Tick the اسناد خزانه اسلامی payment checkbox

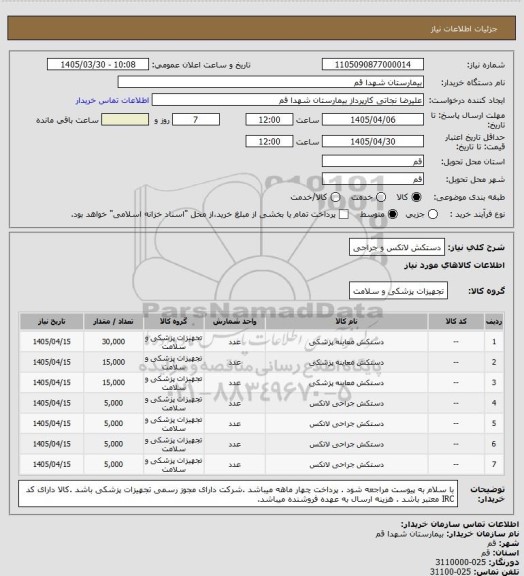point(344,214)
